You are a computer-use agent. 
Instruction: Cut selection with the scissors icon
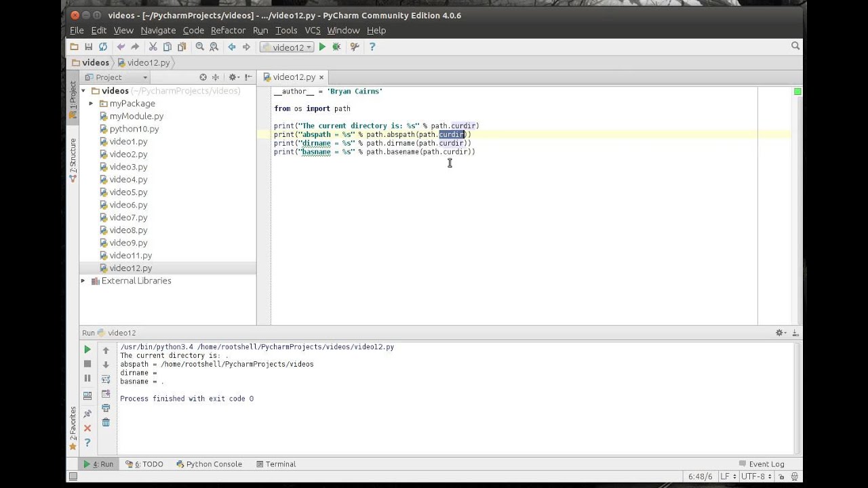click(x=153, y=47)
